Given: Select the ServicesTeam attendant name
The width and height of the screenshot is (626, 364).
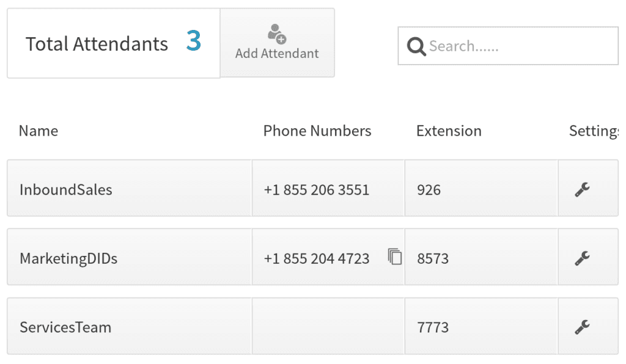Looking at the screenshot, I should 65,327.
